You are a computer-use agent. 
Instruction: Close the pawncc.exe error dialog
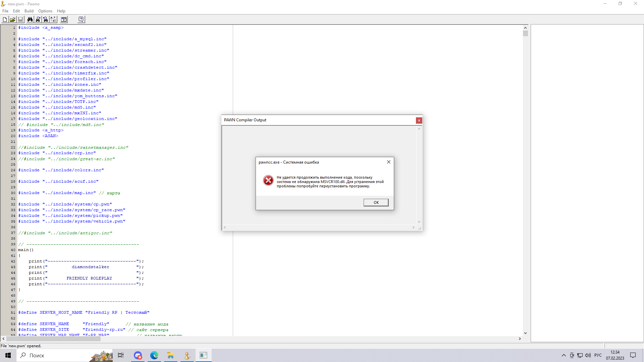coord(388,162)
